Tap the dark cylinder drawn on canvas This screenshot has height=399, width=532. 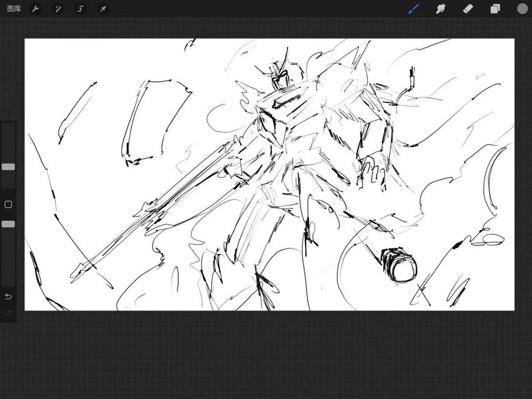tap(399, 265)
